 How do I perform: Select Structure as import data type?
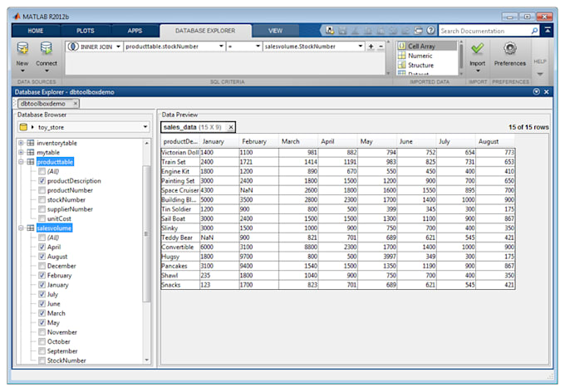pyautogui.click(x=420, y=65)
